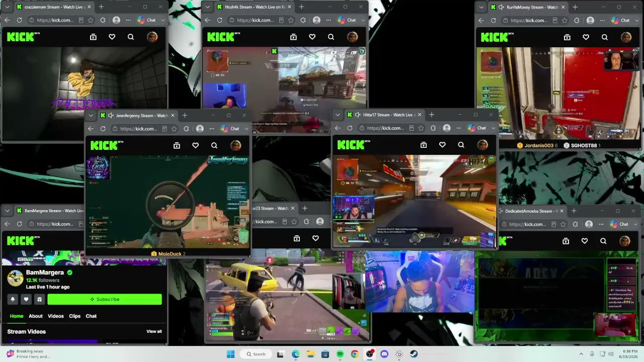Screen dimensions: 644x362
Task: Open Kick search in RunYaMoney window
Action: click(x=605, y=37)
